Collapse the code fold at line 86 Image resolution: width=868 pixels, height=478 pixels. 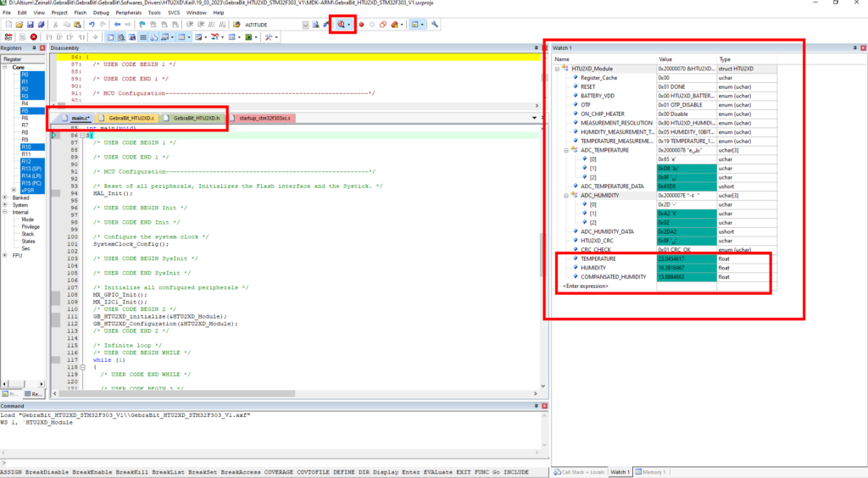pos(82,136)
